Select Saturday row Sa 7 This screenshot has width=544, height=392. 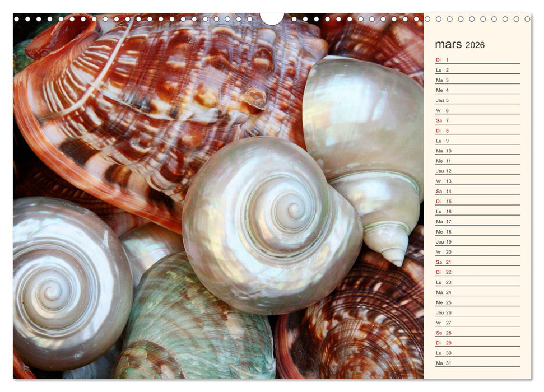[477, 120]
